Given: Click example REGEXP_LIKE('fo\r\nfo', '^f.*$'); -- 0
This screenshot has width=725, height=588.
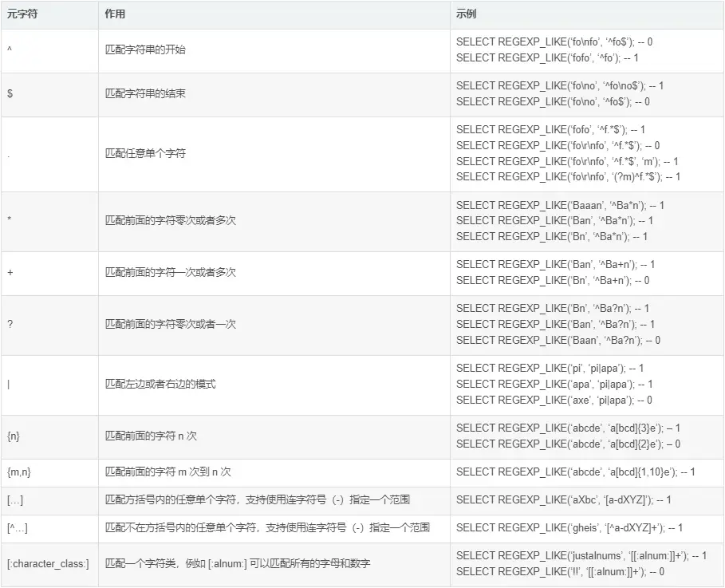Looking at the screenshot, I should (x=558, y=146).
